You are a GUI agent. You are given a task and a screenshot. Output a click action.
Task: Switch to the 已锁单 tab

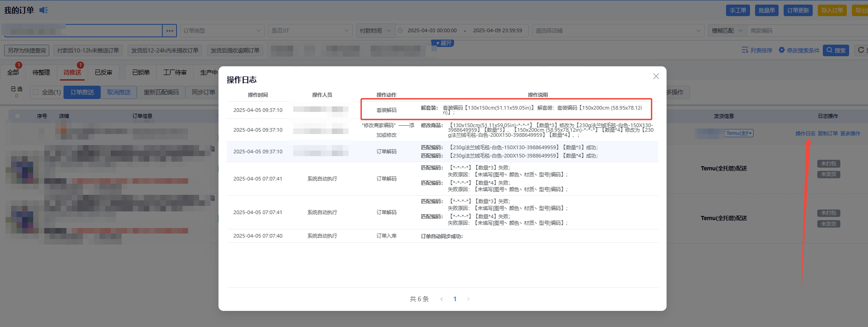point(141,73)
